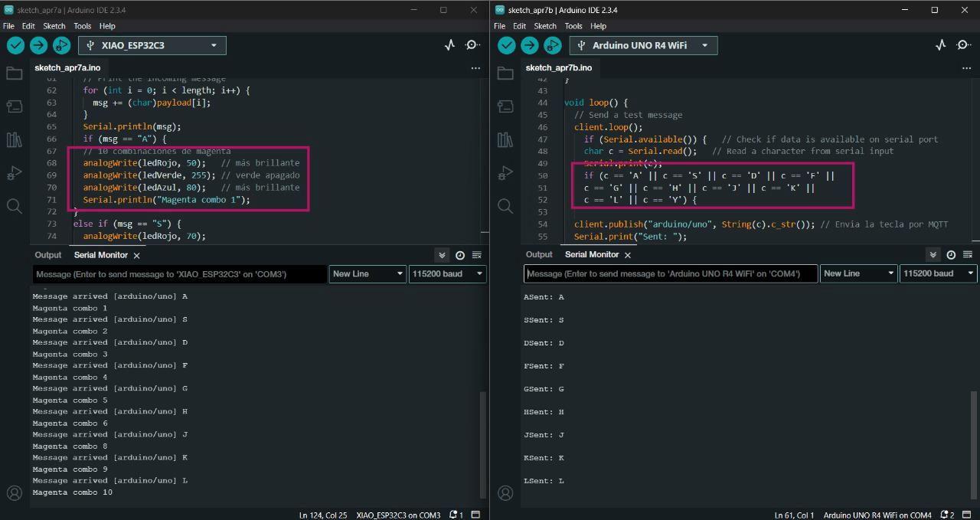This screenshot has width=980, height=520.
Task: Open Serial Plotter in right IDE window
Action: point(940,45)
